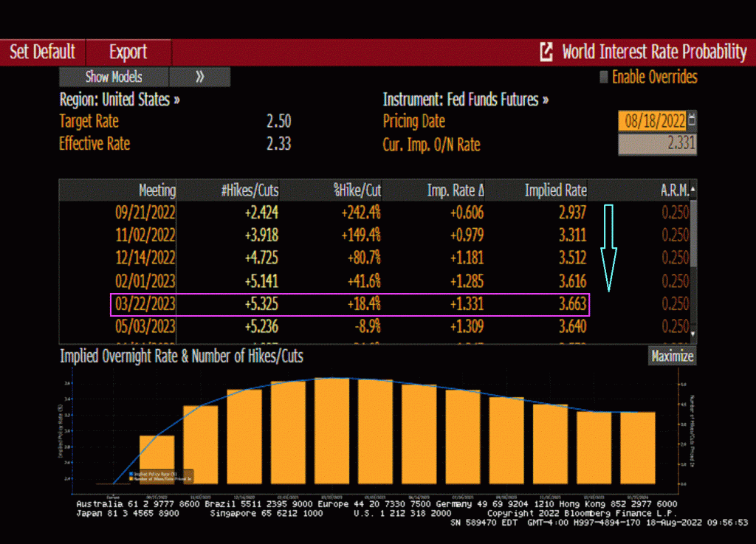
Task: Select the 03/22/2023 meeting row
Action: pos(349,304)
